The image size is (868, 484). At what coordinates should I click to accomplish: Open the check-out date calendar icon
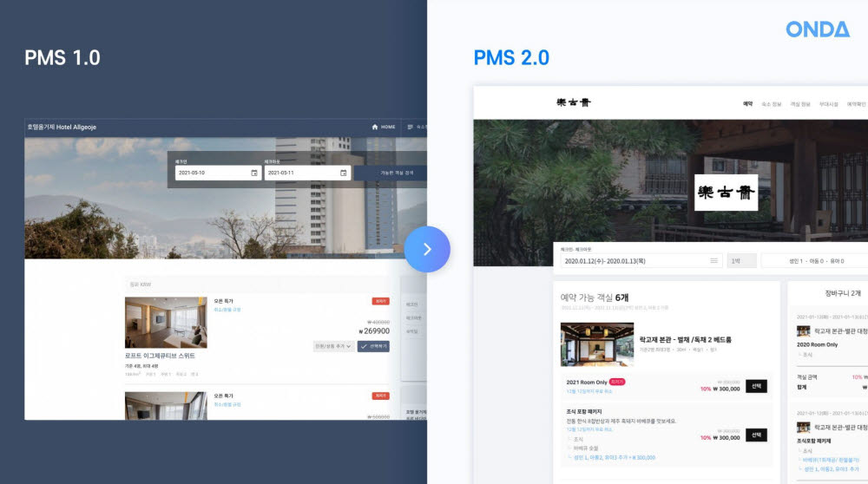point(343,173)
